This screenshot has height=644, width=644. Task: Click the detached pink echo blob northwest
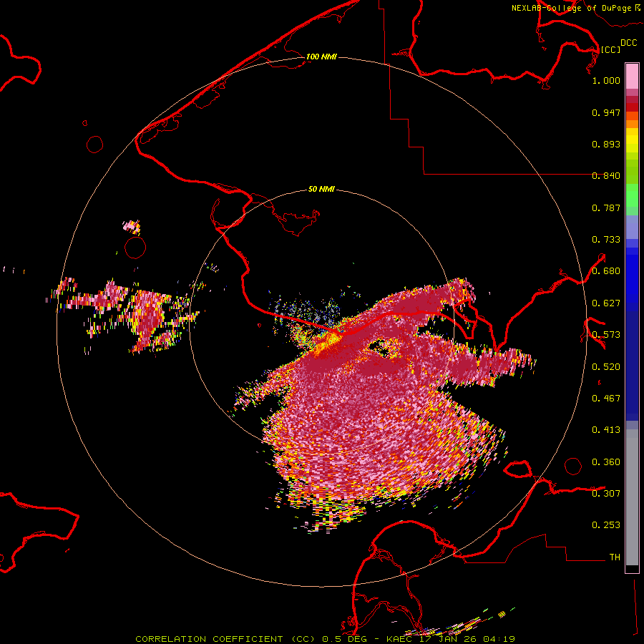click(x=132, y=226)
